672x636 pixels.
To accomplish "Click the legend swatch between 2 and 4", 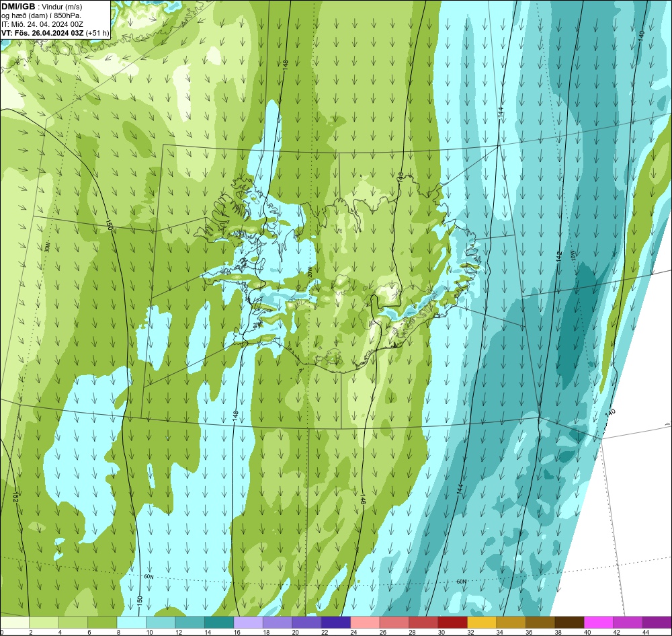I will pos(44,623).
